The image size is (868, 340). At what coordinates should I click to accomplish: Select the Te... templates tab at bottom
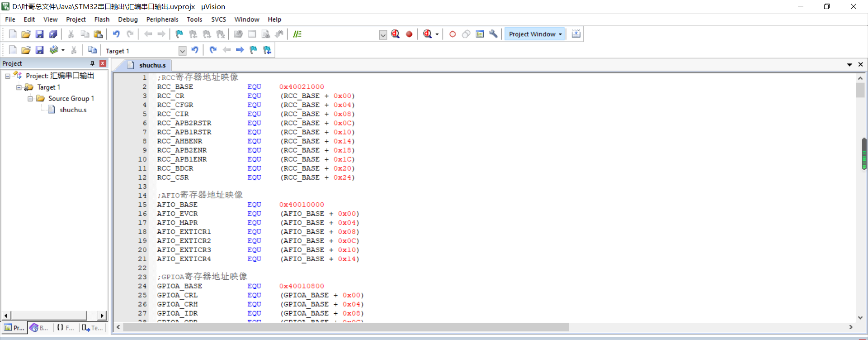click(x=92, y=328)
